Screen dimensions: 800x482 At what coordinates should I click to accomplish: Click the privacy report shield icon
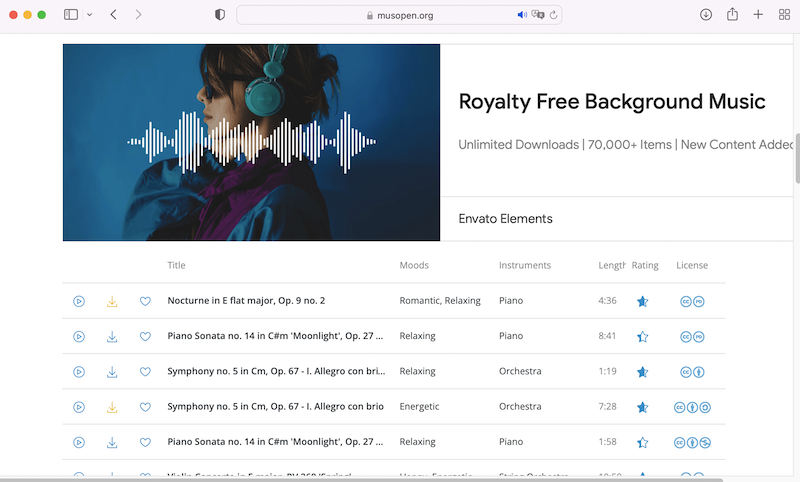(220, 15)
